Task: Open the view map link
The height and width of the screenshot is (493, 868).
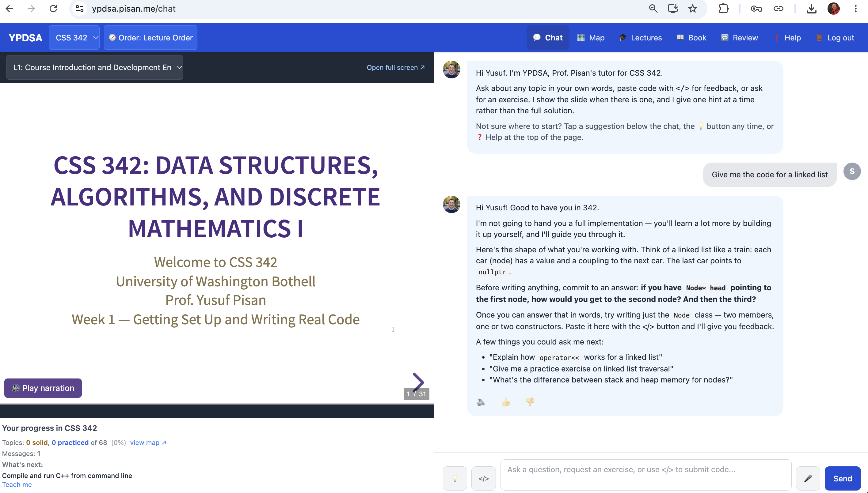Action: point(148,442)
